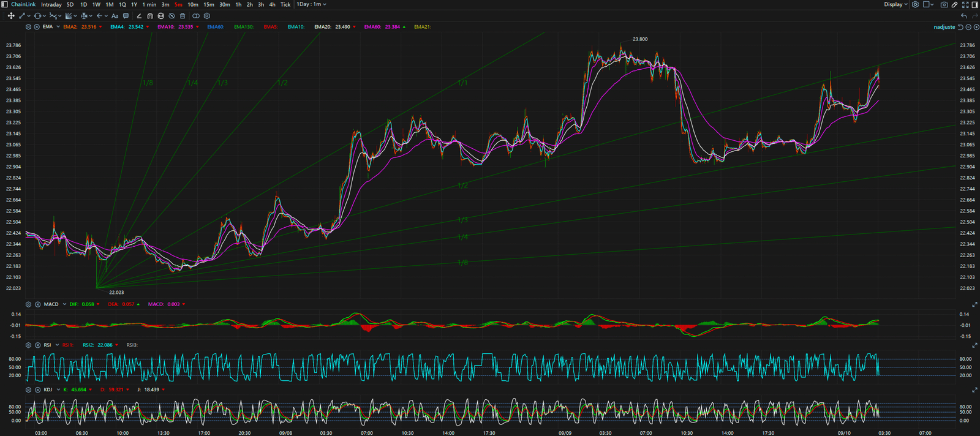The height and width of the screenshot is (436, 980).
Task: Reset the chart zoom with the arrow icon
Action: (x=960, y=27)
